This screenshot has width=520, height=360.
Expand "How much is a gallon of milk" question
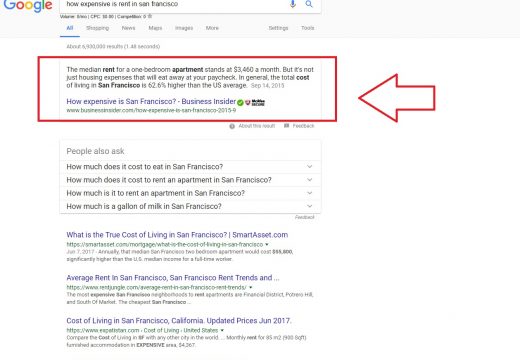click(x=190, y=206)
